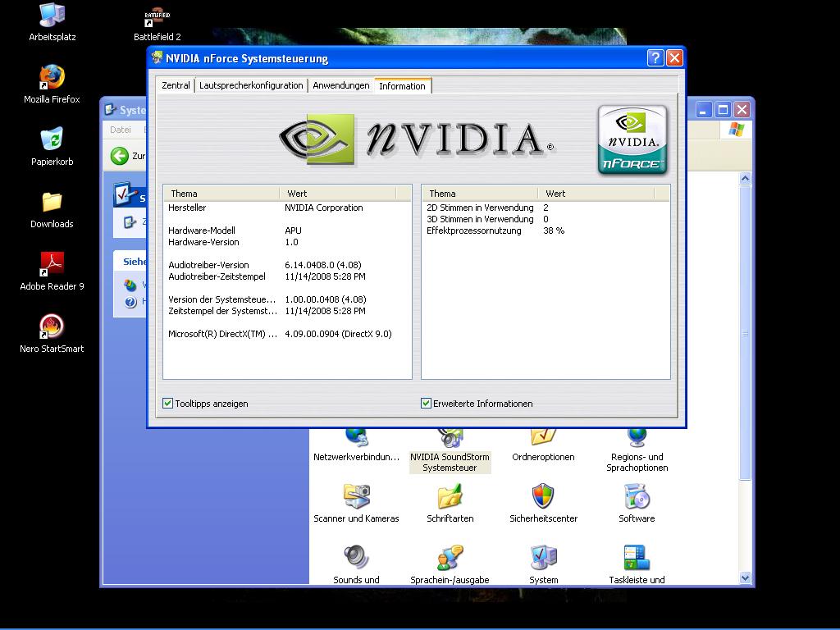Viewport: 840px width, 630px height.
Task: Select the Hersteller row showing NVIDIA Corporation
Action: point(287,208)
